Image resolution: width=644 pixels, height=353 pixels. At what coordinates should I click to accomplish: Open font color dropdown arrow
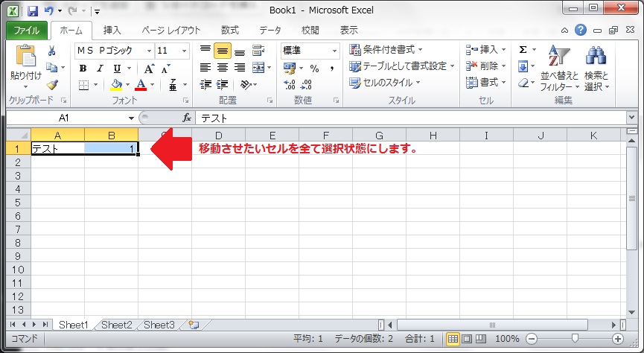152,85
